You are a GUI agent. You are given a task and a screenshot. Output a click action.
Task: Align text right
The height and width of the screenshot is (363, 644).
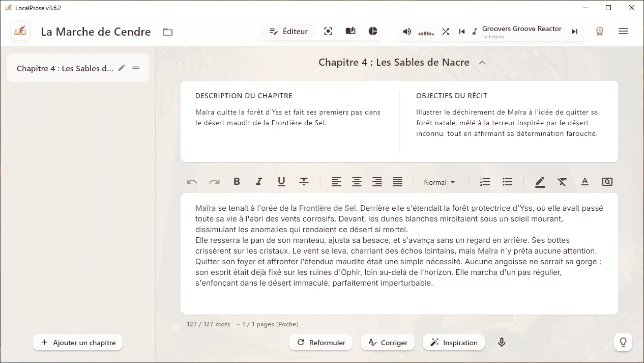[x=377, y=182]
